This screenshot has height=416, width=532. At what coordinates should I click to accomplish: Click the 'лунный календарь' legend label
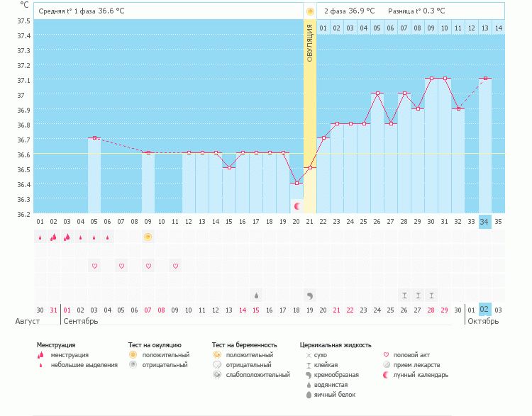[x=416, y=375]
